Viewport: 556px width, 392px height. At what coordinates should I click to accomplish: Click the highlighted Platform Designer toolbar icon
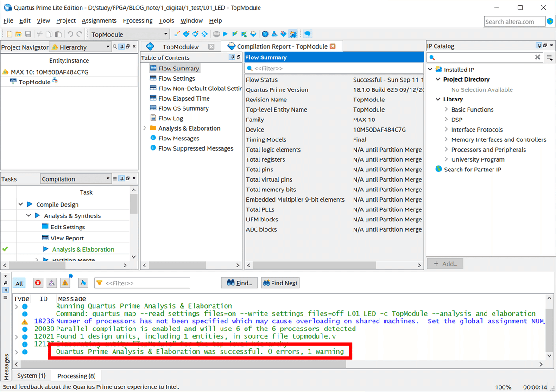tap(293, 34)
